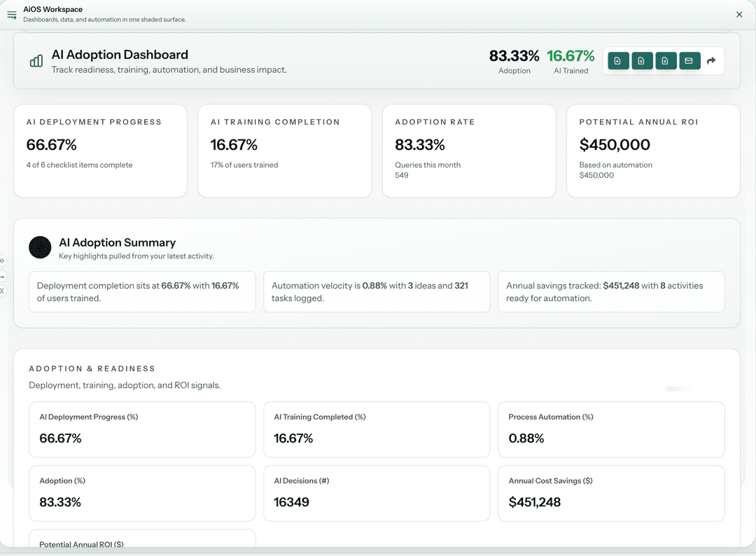Select the AI Decisions (#) tile
This screenshot has height=556, width=756.
point(377,493)
